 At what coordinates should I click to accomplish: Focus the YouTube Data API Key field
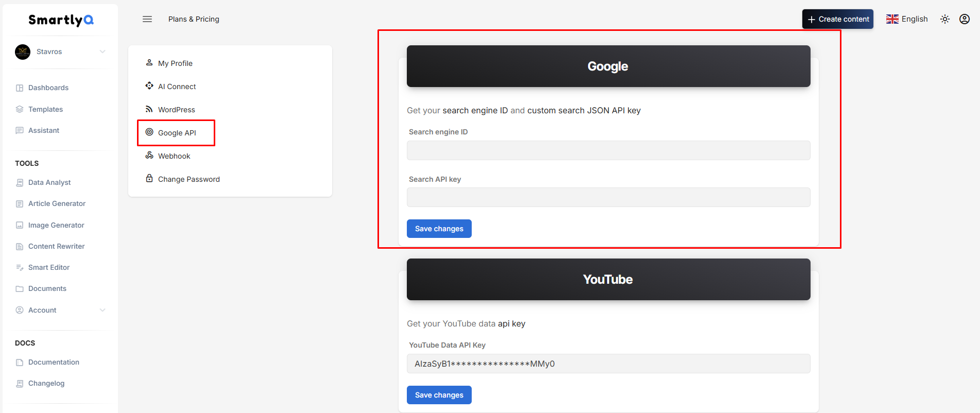pos(609,364)
